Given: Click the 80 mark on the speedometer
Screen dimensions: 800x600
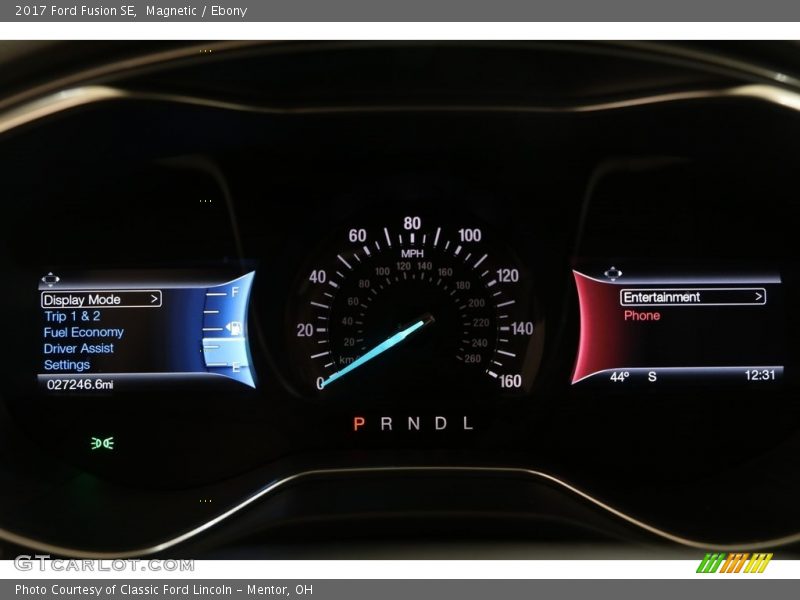Looking at the screenshot, I should coord(412,223).
